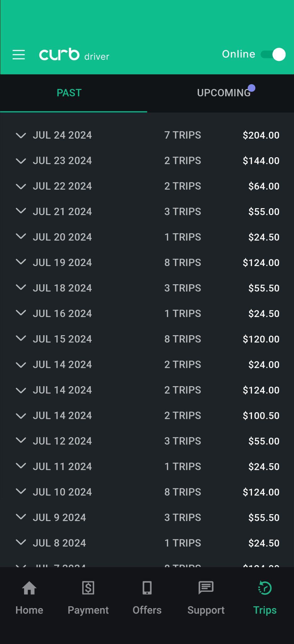Switch to the Past tab
Screen dimensions: 294x644
pyautogui.click(x=69, y=93)
